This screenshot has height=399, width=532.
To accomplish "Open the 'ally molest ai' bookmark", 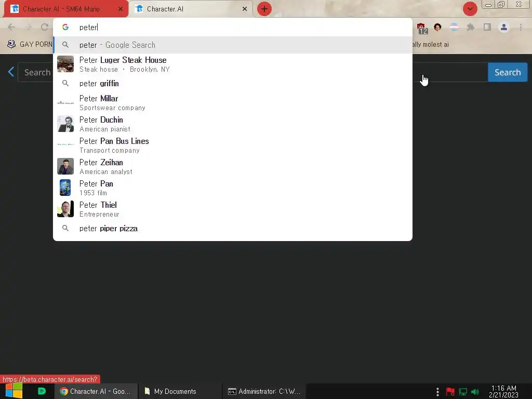I will [x=431, y=45].
